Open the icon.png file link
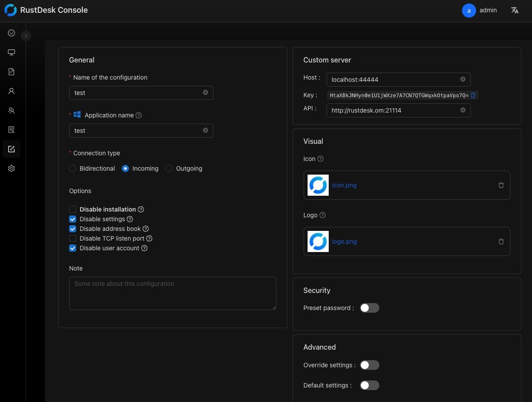Image resolution: width=532 pixels, height=402 pixels. [x=344, y=185]
